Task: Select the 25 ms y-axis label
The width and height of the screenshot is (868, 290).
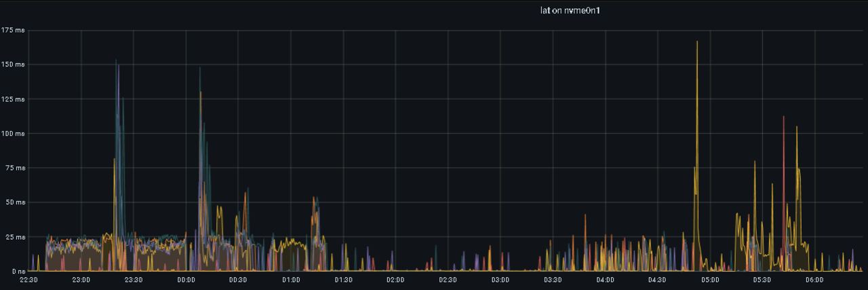Action: (x=15, y=237)
